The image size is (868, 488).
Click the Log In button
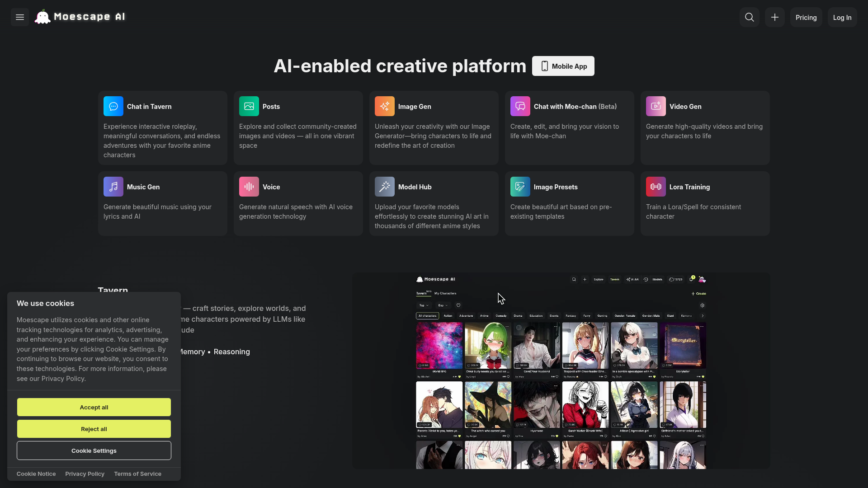pos(842,17)
